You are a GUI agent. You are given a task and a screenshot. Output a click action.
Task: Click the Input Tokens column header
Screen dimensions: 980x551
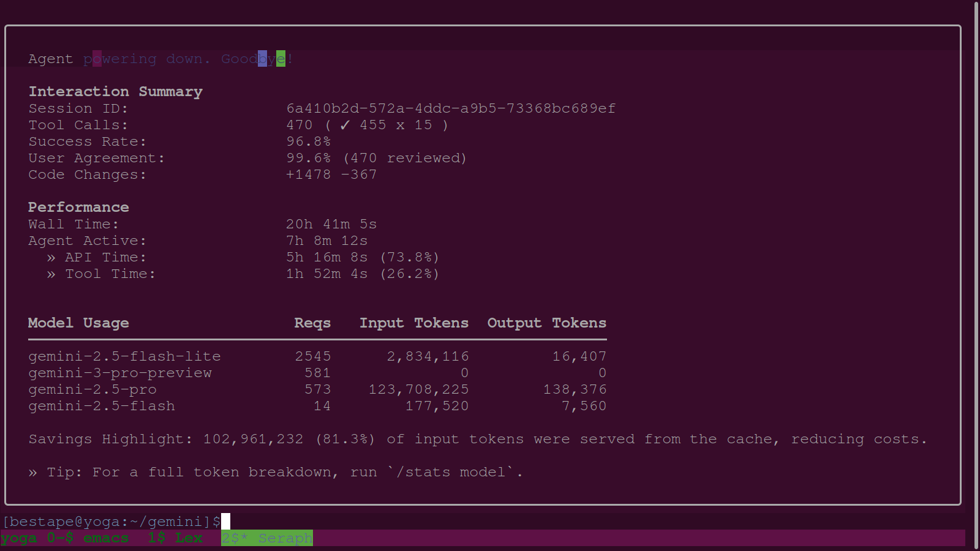[x=413, y=323]
